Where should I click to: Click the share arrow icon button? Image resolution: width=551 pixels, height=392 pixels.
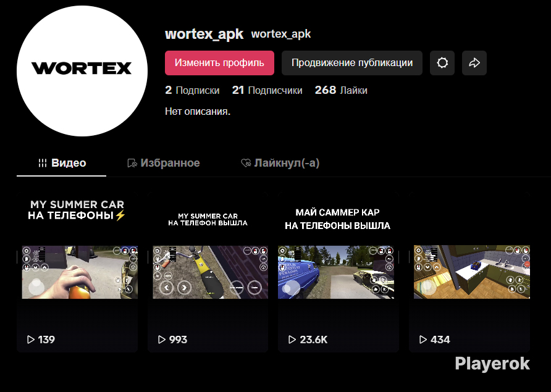tap(474, 63)
